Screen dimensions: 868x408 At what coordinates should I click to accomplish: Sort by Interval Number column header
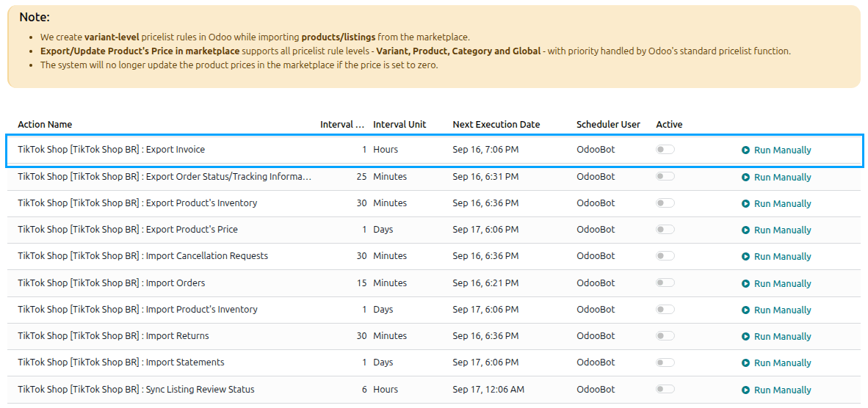click(x=342, y=125)
